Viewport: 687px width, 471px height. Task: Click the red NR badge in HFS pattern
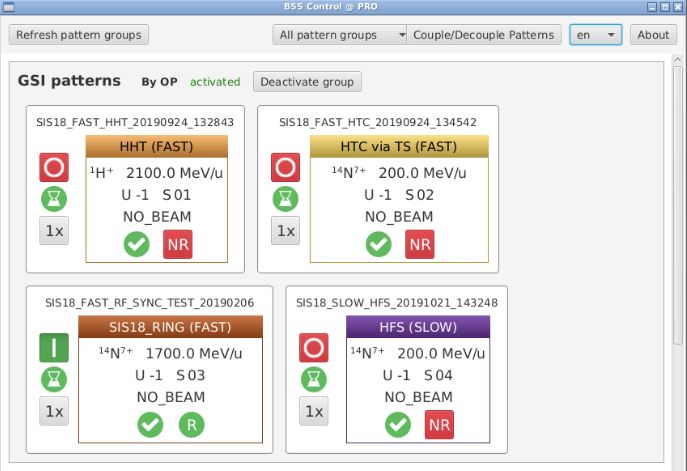[438, 425]
